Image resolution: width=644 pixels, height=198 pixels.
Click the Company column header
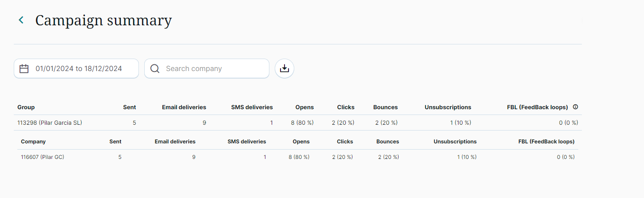click(x=33, y=142)
